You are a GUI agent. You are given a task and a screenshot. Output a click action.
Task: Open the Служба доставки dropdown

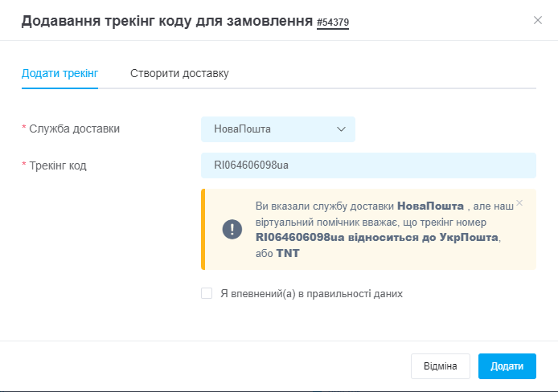[x=278, y=129]
